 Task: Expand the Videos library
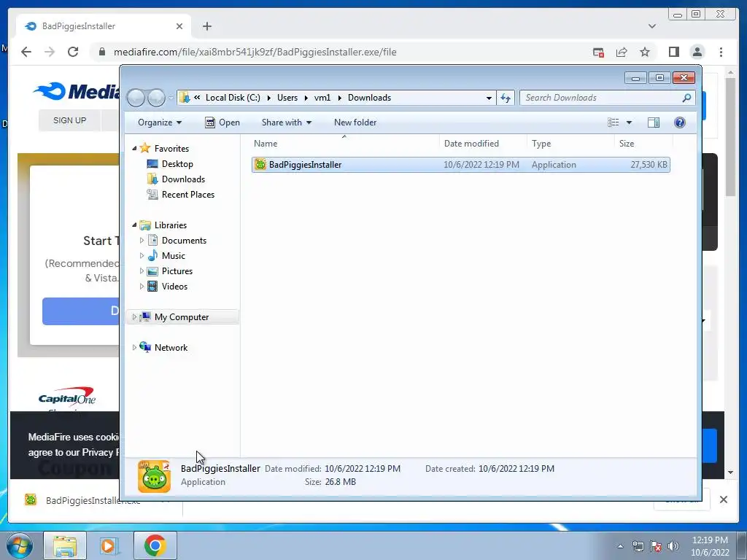pos(142,286)
